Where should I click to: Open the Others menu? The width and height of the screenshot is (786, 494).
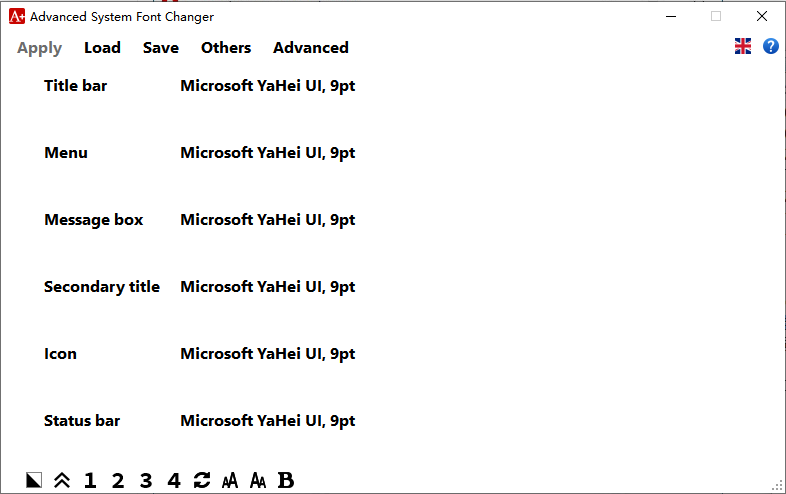tap(226, 48)
